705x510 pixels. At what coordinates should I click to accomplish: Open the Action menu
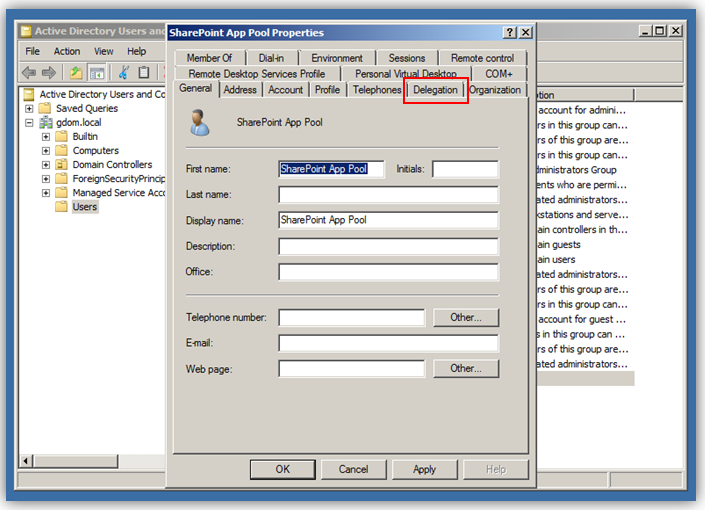(x=67, y=51)
